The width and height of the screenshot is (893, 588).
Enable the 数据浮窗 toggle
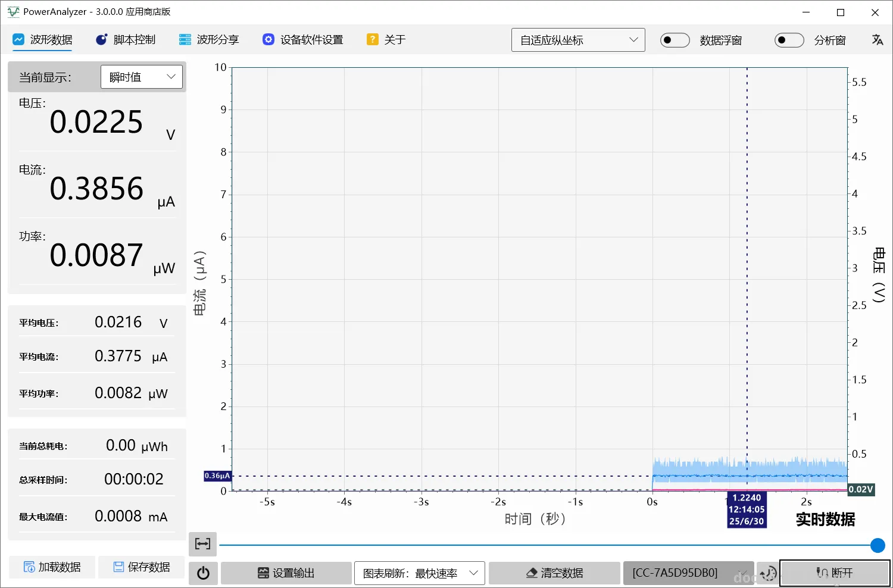tap(675, 39)
